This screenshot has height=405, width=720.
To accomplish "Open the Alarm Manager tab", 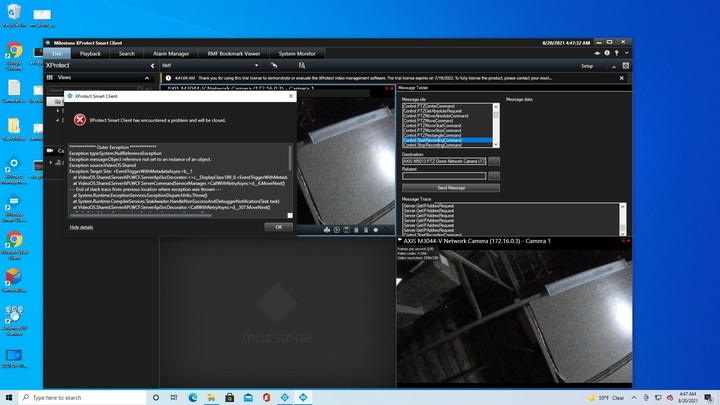I will 171,53.
